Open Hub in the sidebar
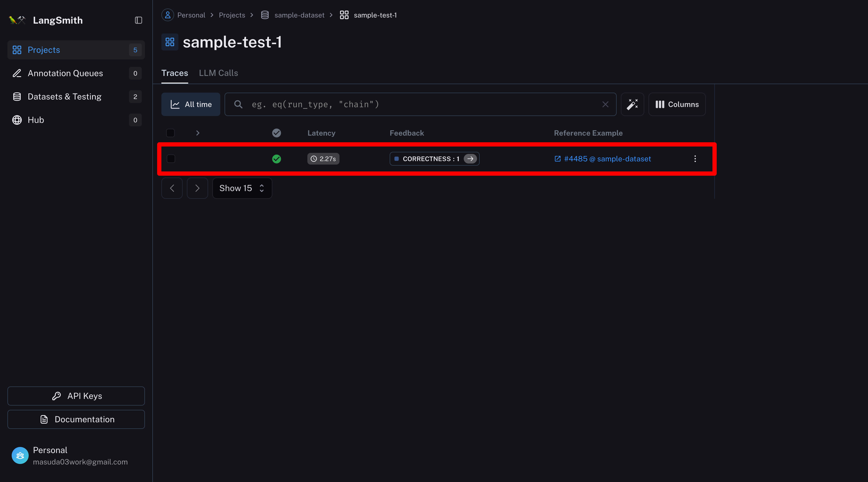The width and height of the screenshot is (868, 482). [76, 120]
